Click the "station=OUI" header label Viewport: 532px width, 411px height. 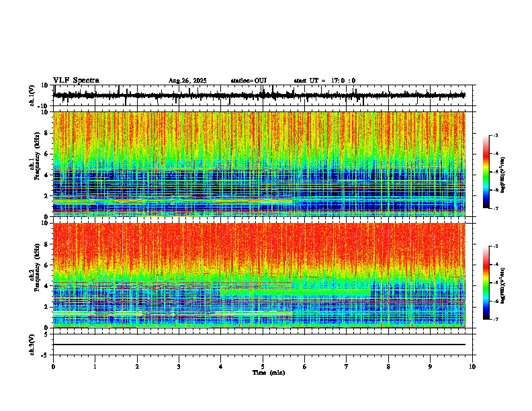click(249, 81)
